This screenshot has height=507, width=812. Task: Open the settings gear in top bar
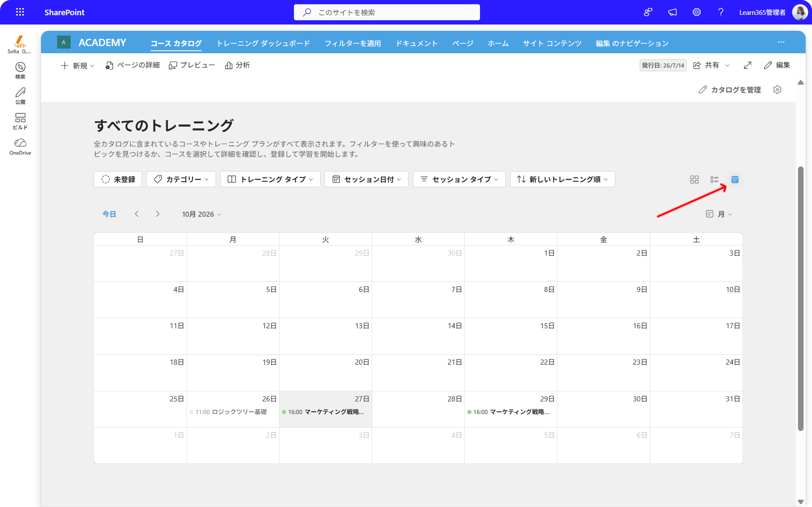pos(697,12)
